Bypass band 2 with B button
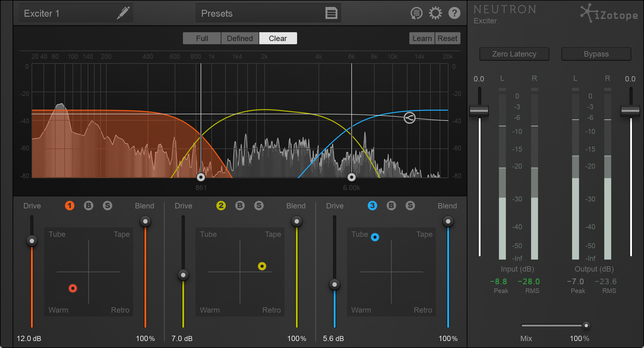This screenshot has width=644, height=348. 240,206
